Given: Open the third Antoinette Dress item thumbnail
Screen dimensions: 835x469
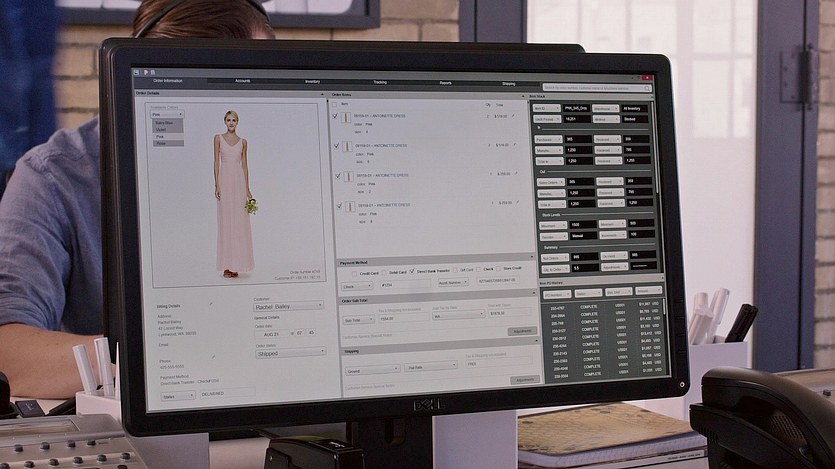Looking at the screenshot, I should [x=349, y=177].
